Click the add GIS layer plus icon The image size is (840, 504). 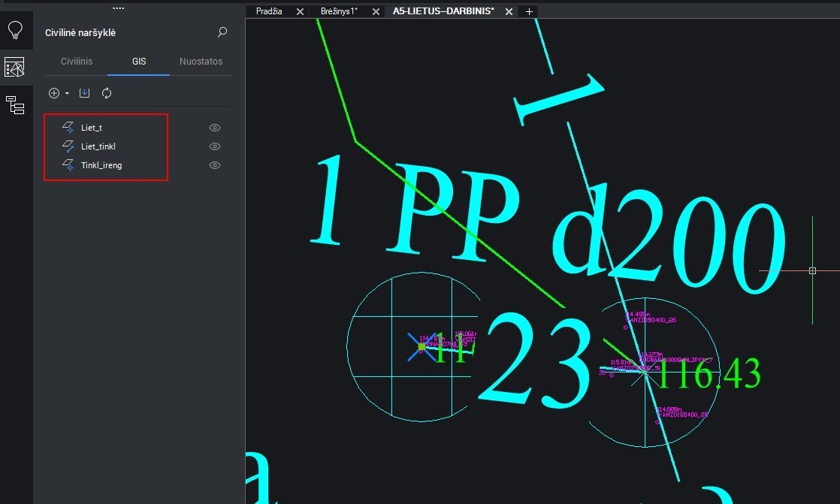point(54,93)
